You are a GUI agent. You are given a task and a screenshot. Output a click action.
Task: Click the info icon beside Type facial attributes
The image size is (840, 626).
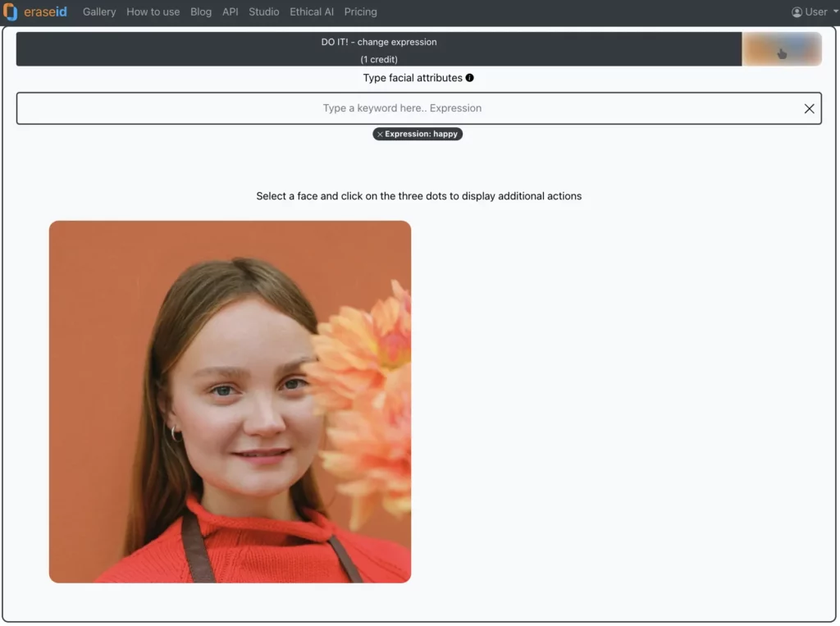[x=470, y=78]
